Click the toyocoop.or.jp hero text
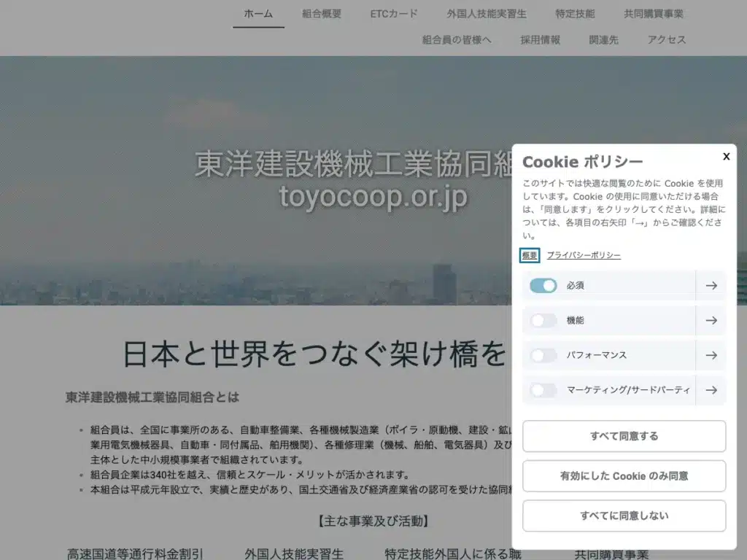This screenshot has width=747, height=560. click(373, 196)
